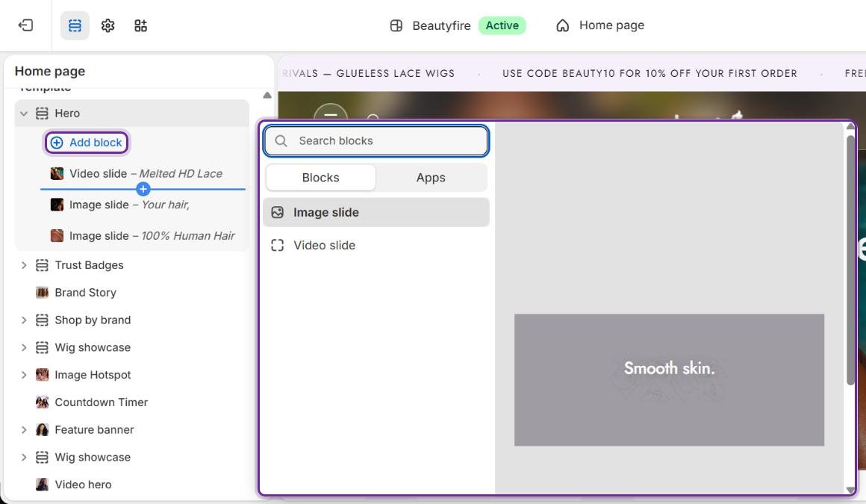Click the 100% Human Hair slide thumbnail
Image resolution: width=866 pixels, height=504 pixels.
tap(57, 236)
